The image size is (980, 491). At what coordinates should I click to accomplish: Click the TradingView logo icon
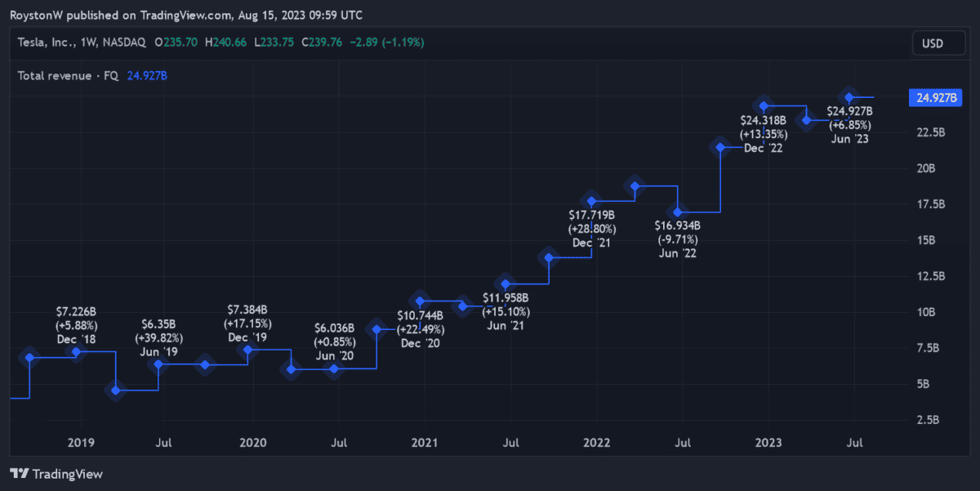(x=20, y=474)
